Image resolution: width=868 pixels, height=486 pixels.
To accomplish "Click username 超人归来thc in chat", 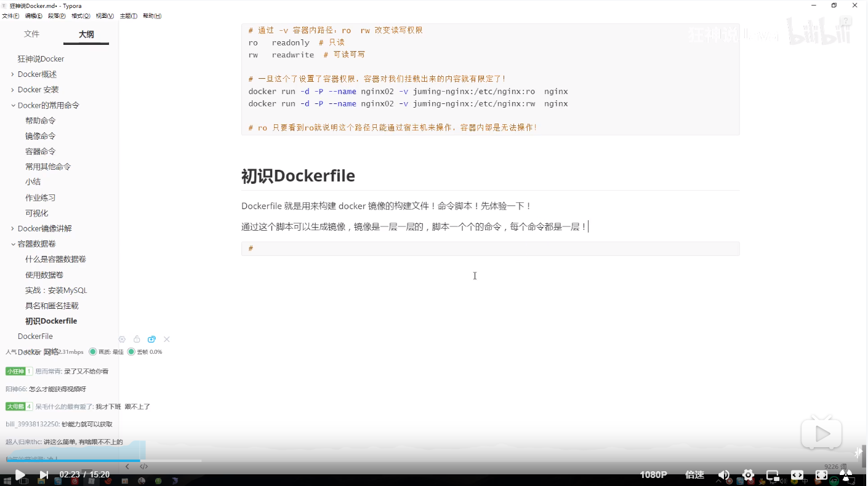I will click(x=23, y=442).
